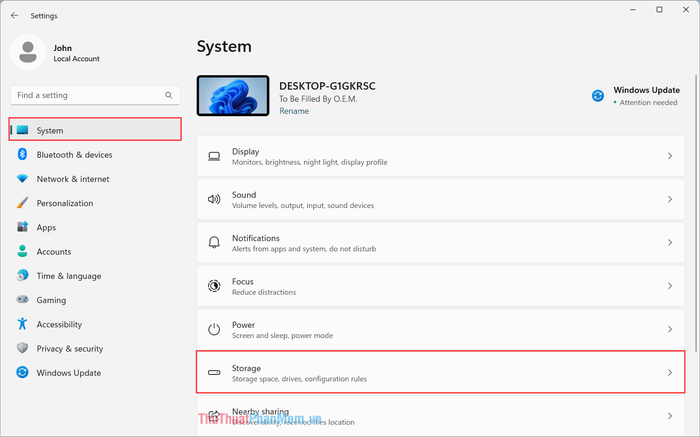700x437 pixels.
Task: Expand the Notifications settings chevron
Action: click(670, 242)
